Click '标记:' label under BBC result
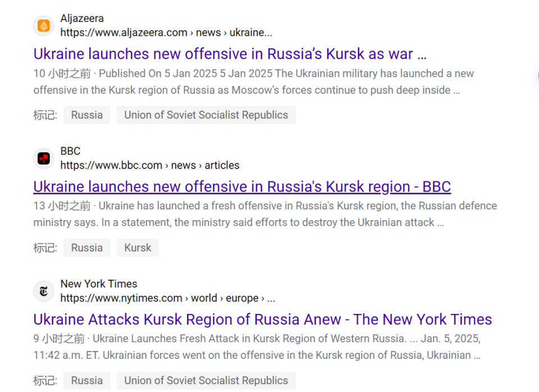 pos(45,248)
